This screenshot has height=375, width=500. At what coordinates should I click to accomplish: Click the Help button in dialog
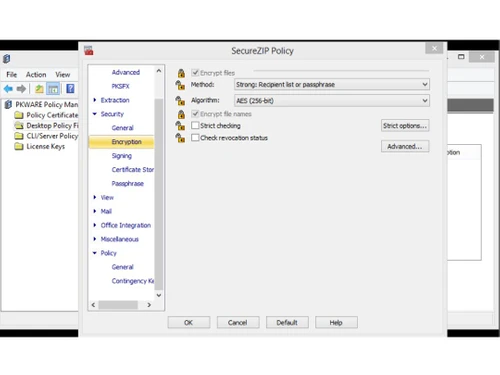pos(336,322)
